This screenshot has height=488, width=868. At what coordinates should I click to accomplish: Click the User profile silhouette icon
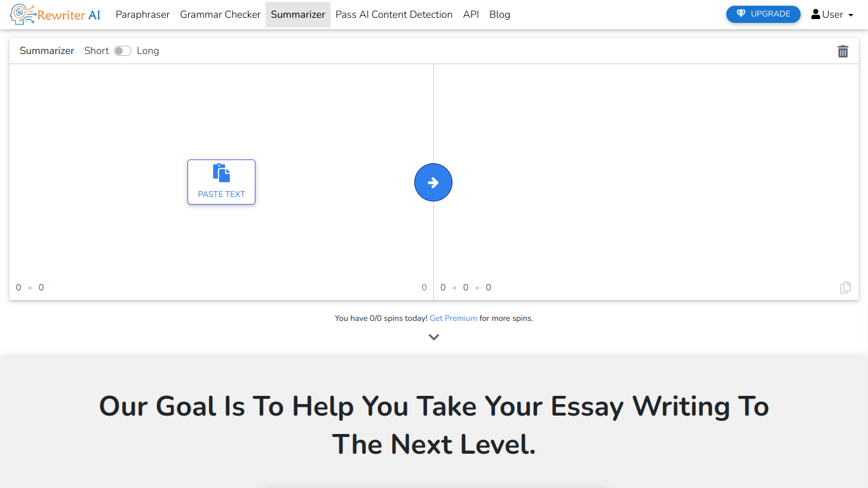pos(816,14)
